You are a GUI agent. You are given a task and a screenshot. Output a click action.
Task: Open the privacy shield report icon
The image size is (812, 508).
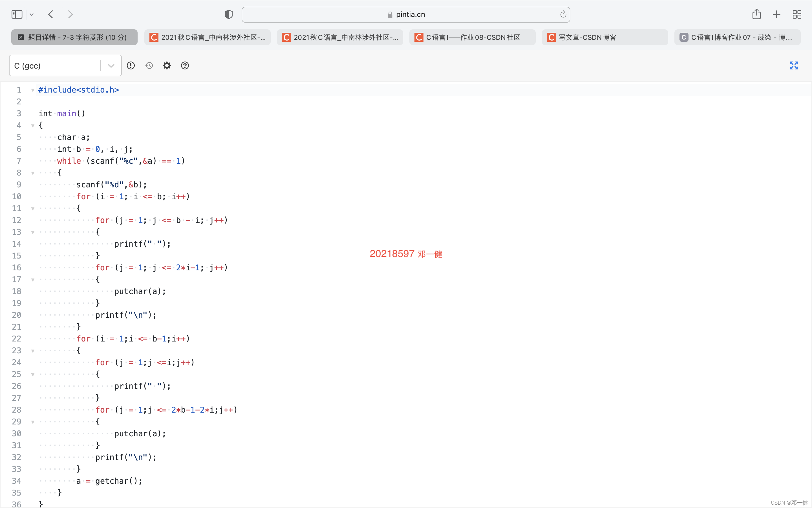228,14
